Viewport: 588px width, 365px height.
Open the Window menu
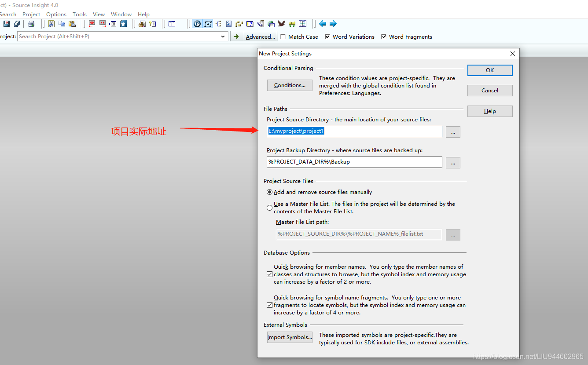(x=121, y=14)
